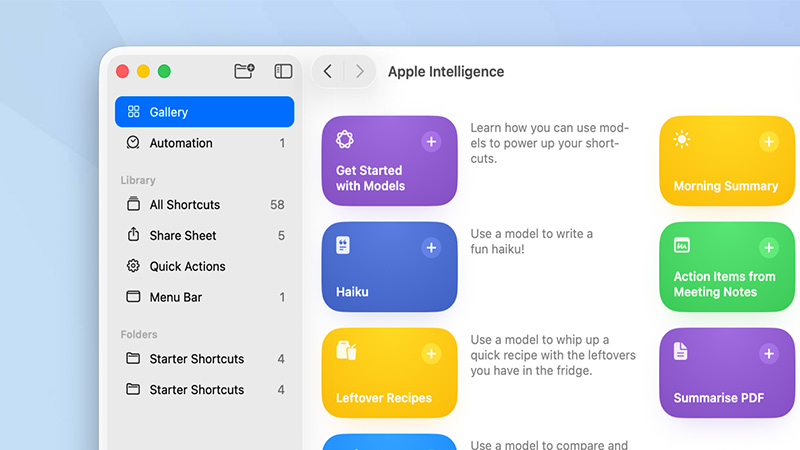Open the Get Started with Models card
Image resolution: width=800 pixels, height=450 pixels.
389,161
